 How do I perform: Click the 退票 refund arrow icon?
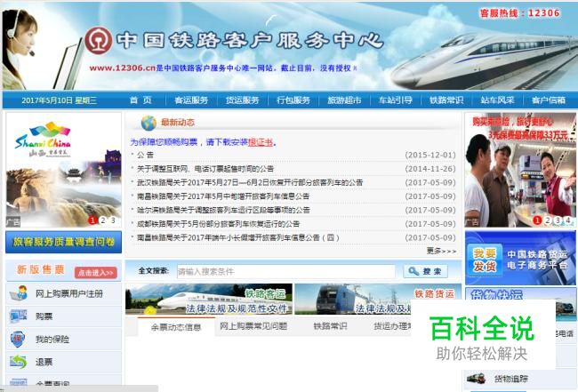click(18, 362)
